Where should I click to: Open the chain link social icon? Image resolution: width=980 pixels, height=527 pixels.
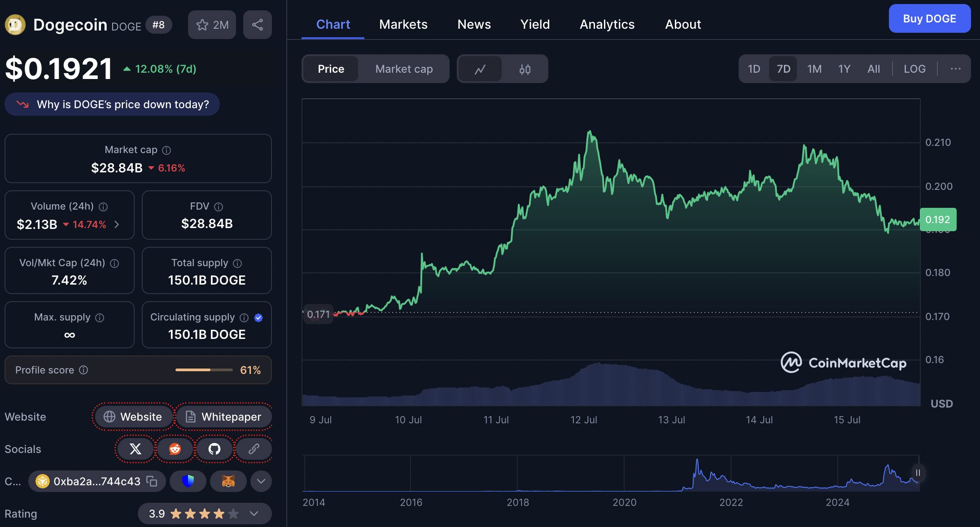[x=254, y=449]
